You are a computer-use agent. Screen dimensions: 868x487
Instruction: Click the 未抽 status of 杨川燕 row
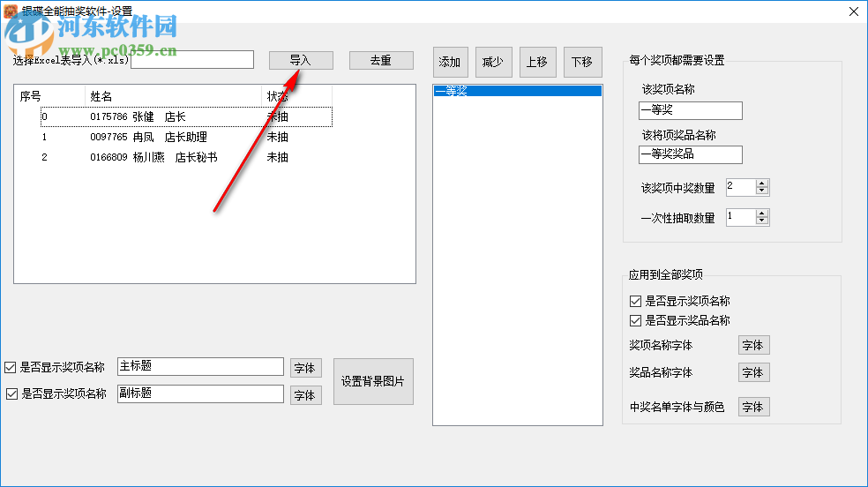[277, 158]
